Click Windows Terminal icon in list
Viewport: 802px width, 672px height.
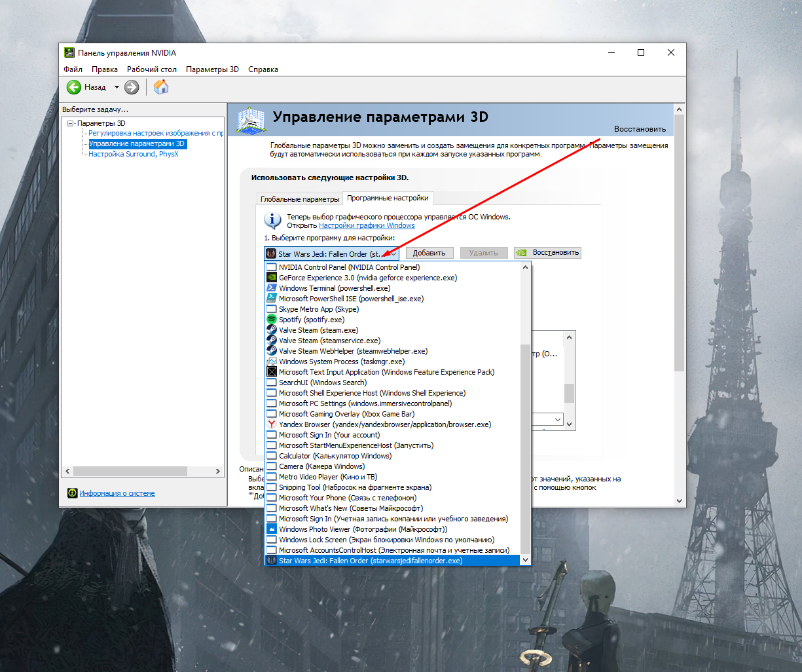point(272,288)
